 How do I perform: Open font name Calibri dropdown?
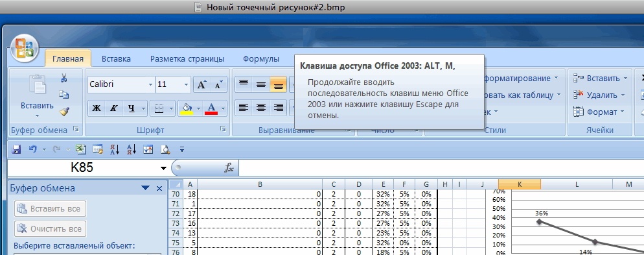coord(150,85)
